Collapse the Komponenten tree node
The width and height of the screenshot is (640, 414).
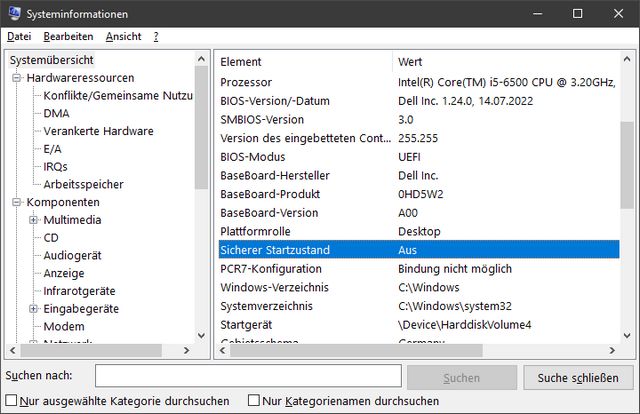(x=17, y=202)
